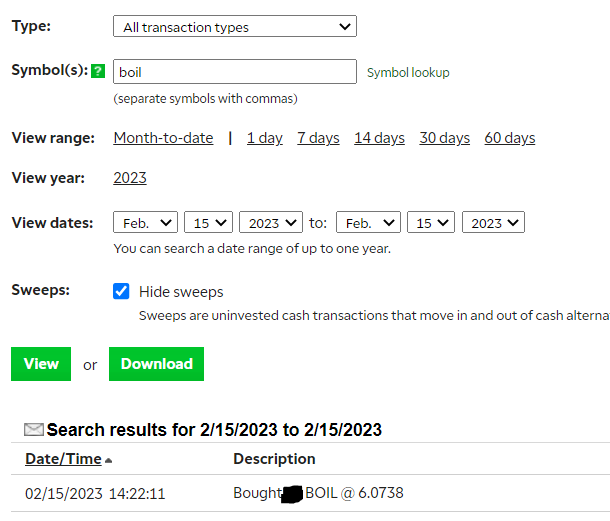Click the separate symbols with commas hint

tap(205, 99)
